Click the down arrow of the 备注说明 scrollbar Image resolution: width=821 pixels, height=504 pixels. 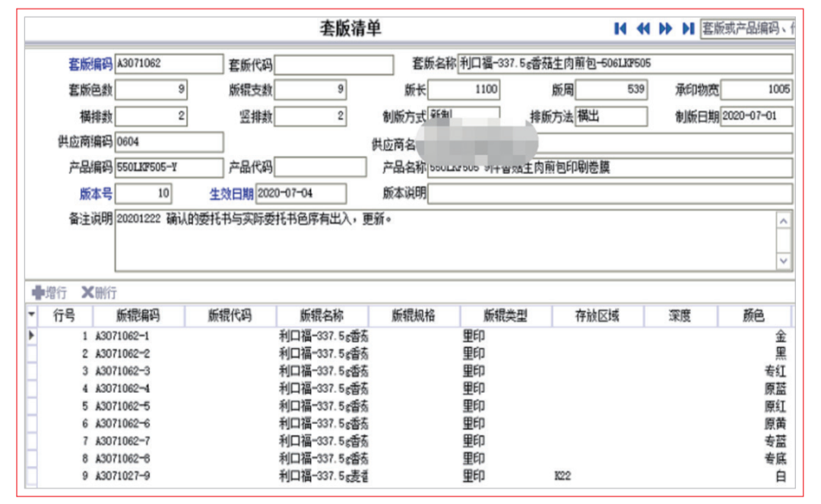click(x=783, y=260)
